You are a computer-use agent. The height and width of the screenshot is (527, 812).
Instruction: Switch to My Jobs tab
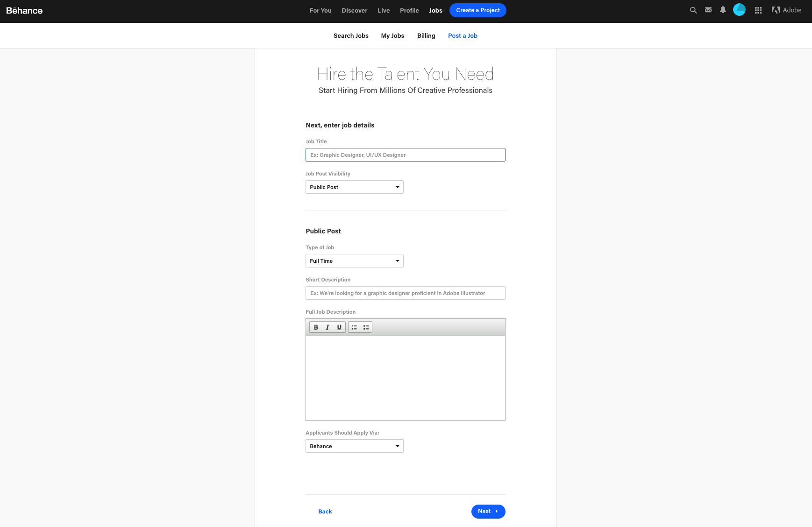click(x=392, y=35)
